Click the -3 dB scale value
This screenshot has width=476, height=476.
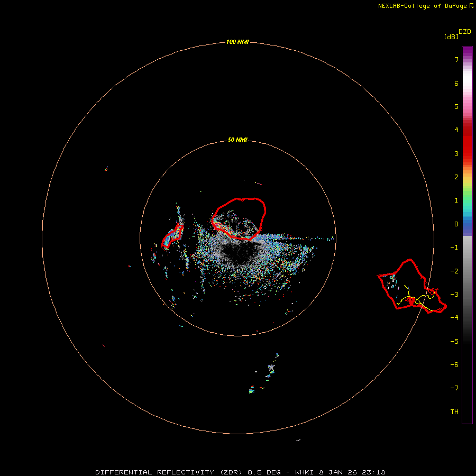(454, 295)
